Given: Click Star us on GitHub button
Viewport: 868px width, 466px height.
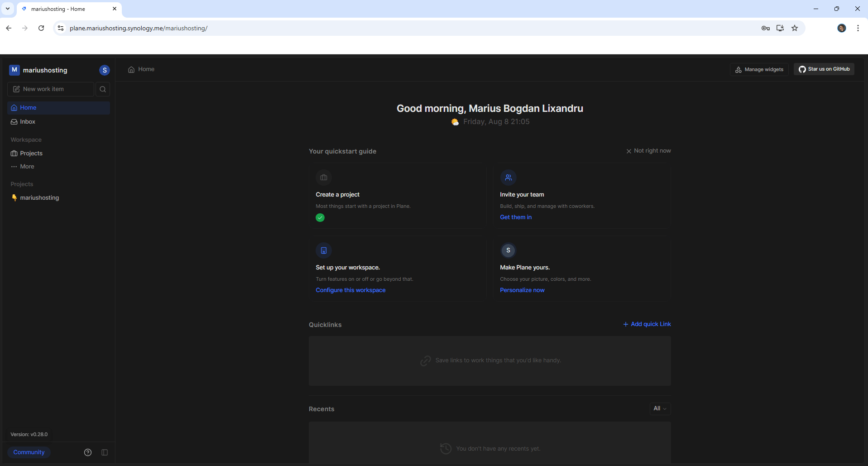Looking at the screenshot, I should [824, 69].
